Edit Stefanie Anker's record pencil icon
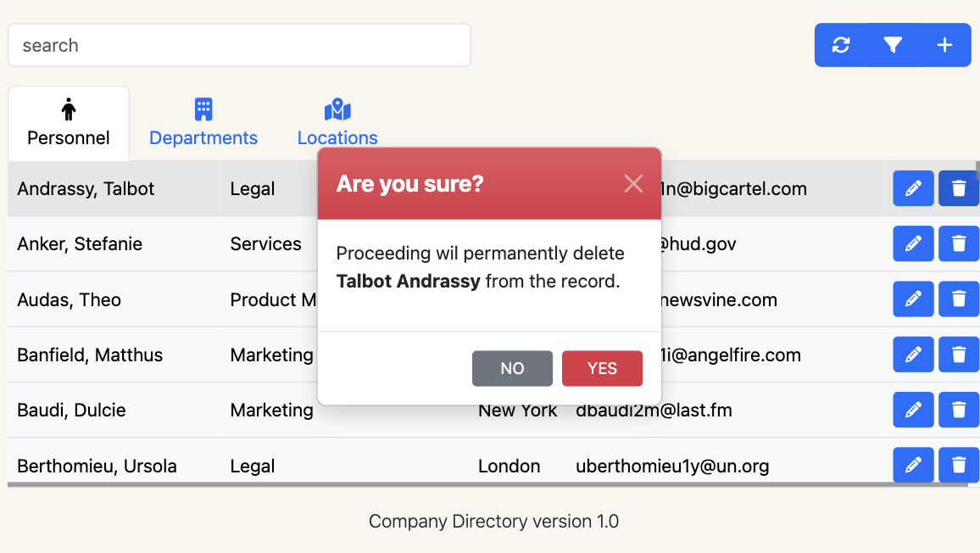The height and width of the screenshot is (553, 980). coord(913,243)
